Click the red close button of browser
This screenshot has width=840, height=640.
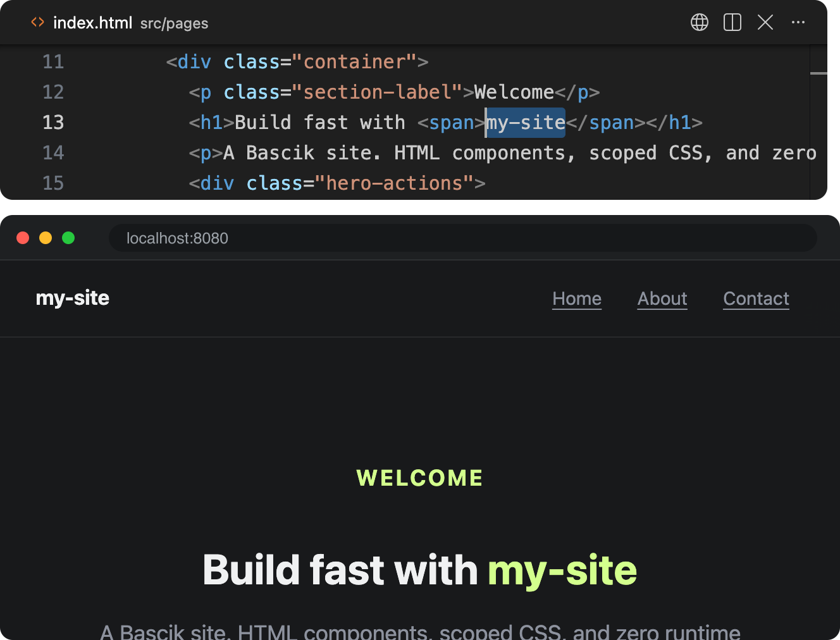coord(23,238)
